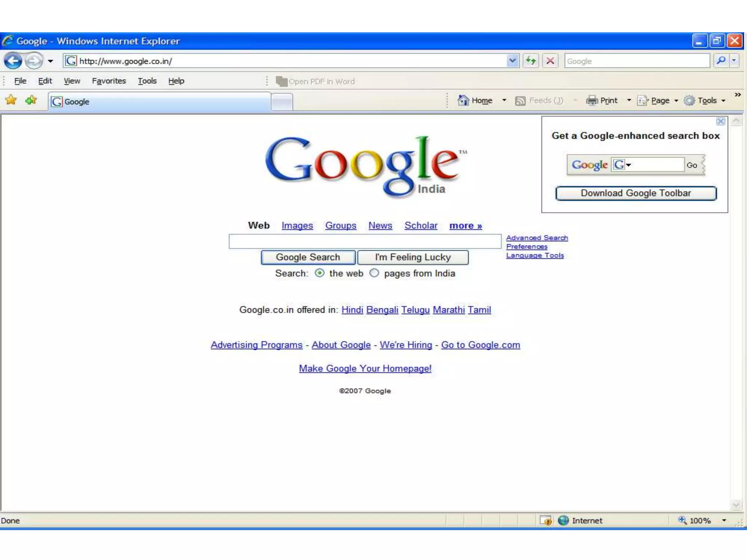Open the Advanced Search link

[x=537, y=238]
